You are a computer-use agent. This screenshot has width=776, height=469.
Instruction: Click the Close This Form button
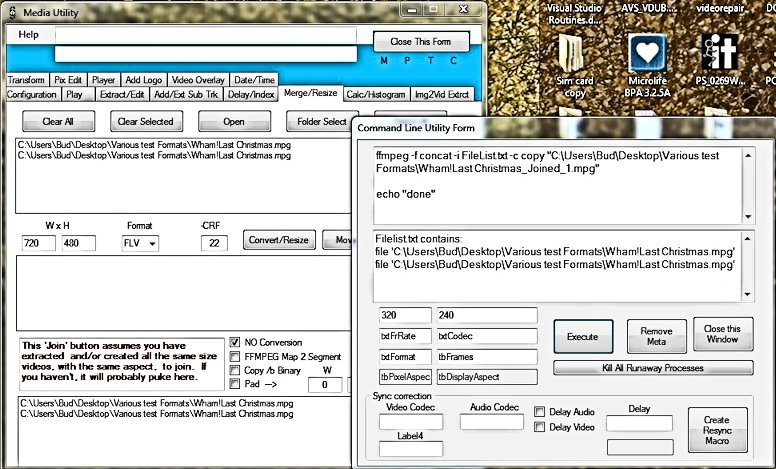tap(421, 42)
